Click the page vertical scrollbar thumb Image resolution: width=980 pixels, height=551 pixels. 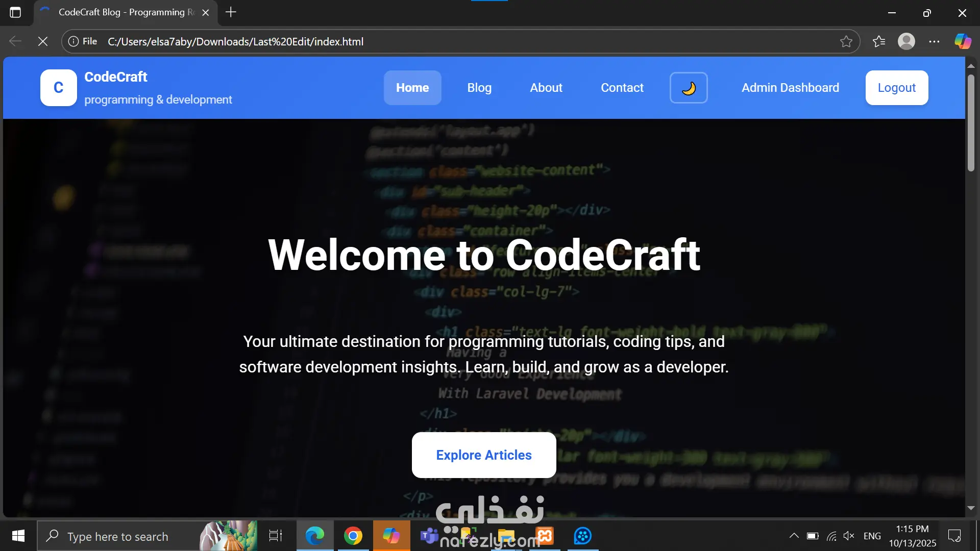pos(971,122)
